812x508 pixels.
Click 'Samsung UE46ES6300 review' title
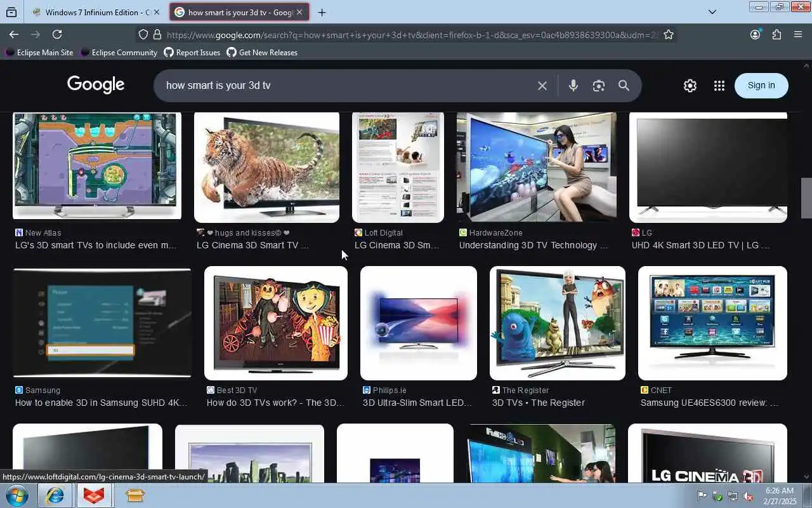(710, 403)
